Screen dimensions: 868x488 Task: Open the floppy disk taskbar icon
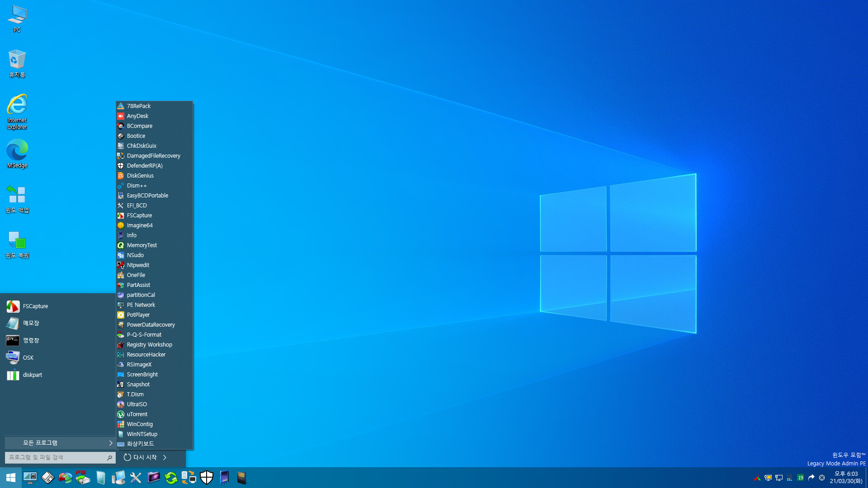(47, 478)
